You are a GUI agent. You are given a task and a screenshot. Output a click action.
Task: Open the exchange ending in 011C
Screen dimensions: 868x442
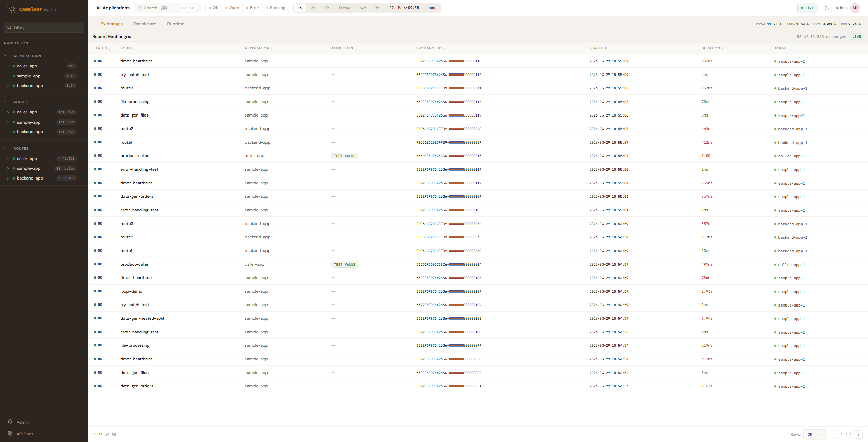click(449, 61)
